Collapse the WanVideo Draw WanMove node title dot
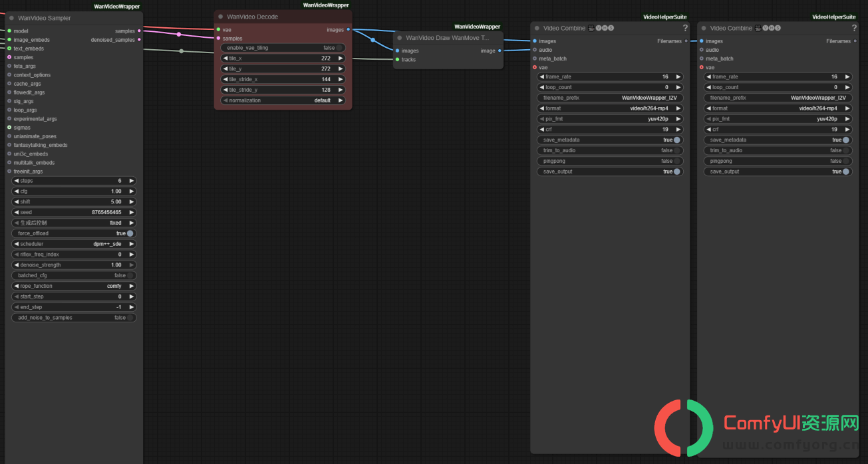This screenshot has width=868, height=464. (400, 38)
